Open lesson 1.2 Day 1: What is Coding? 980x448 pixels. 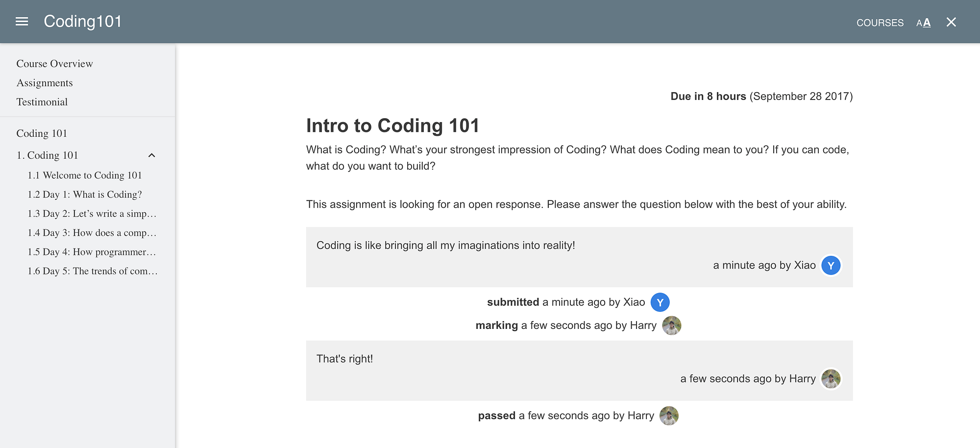tap(85, 195)
